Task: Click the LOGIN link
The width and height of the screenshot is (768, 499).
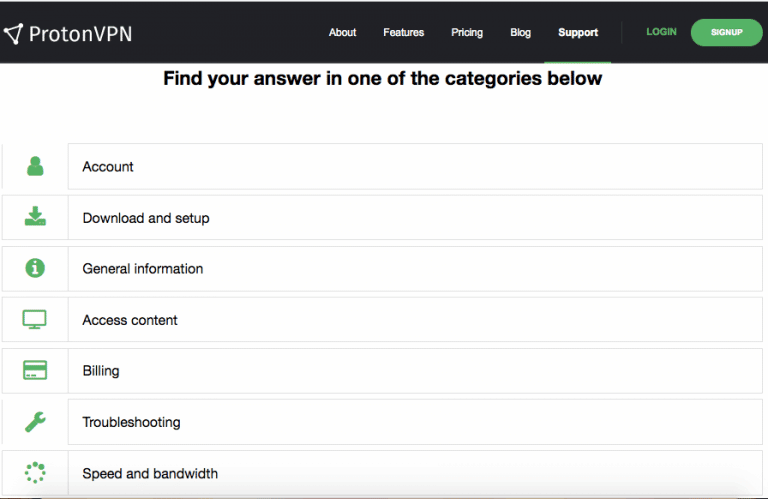Action: point(661,32)
